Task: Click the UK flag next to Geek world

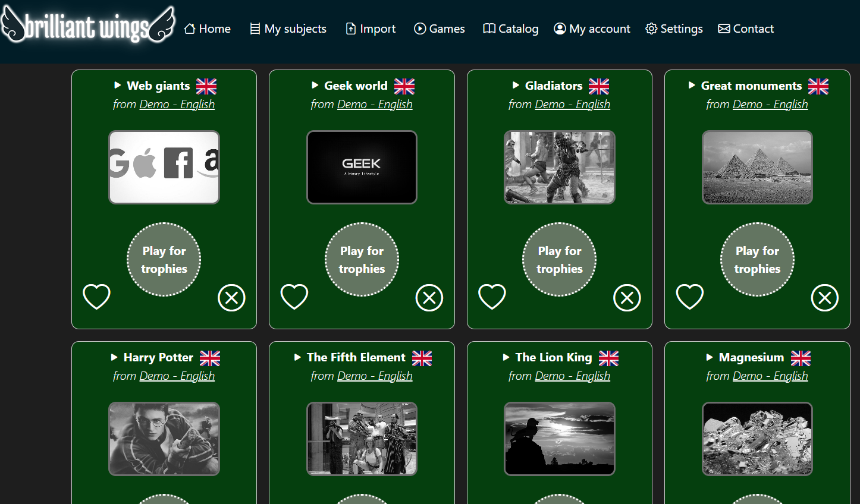Action: point(404,87)
